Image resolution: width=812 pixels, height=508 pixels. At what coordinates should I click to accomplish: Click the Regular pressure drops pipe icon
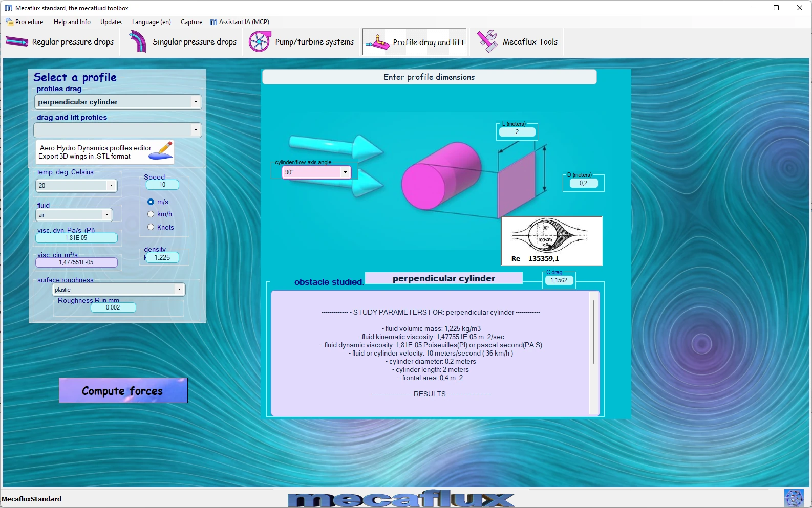click(17, 42)
